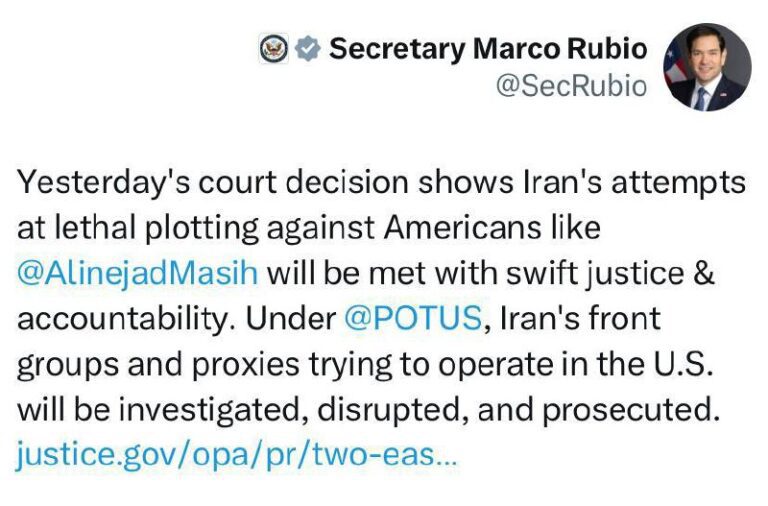Open Secretary Marco Rubio's profile photo

point(709,67)
